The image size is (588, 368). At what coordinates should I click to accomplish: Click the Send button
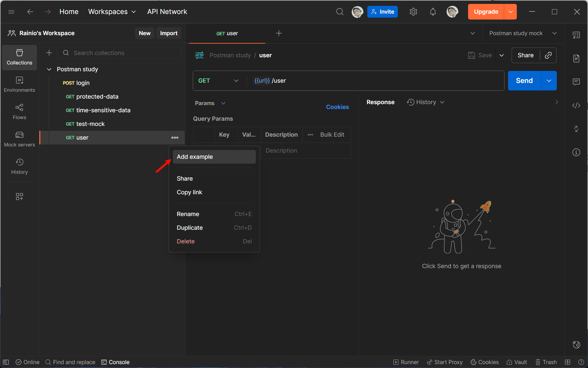(x=524, y=81)
